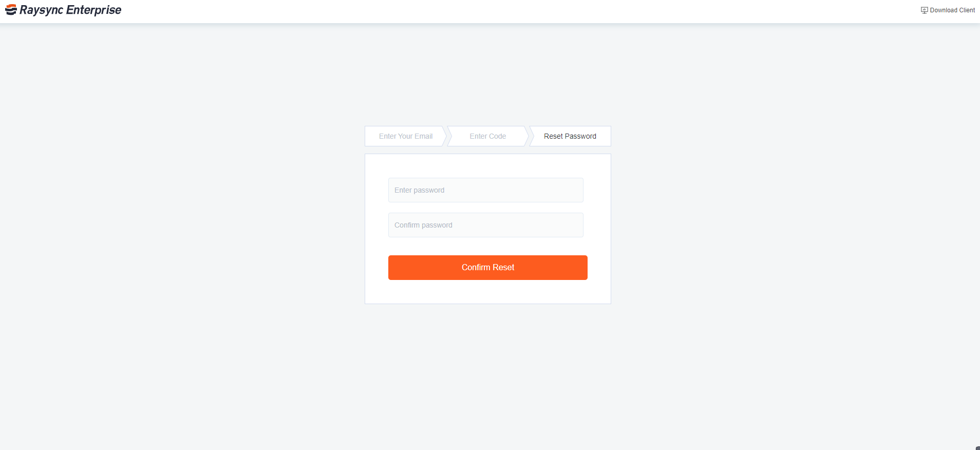Screen dimensions: 980x450
Task: Click the monitor icon beside Download Client
Action: [924, 10]
